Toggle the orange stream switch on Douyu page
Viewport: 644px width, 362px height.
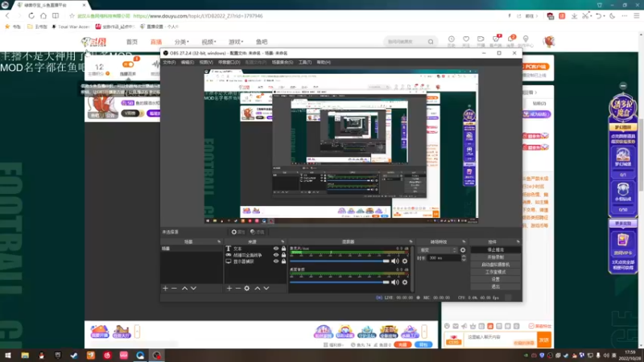128,64
